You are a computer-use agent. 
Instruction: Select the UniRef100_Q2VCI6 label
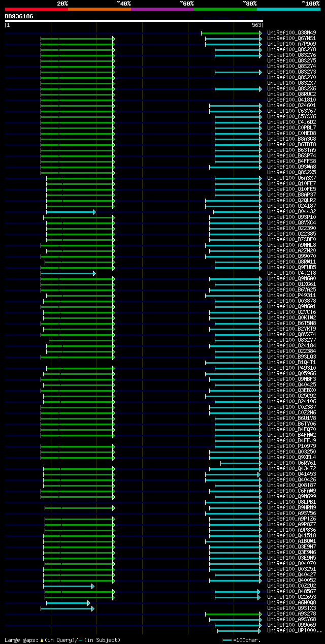click(x=292, y=312)
